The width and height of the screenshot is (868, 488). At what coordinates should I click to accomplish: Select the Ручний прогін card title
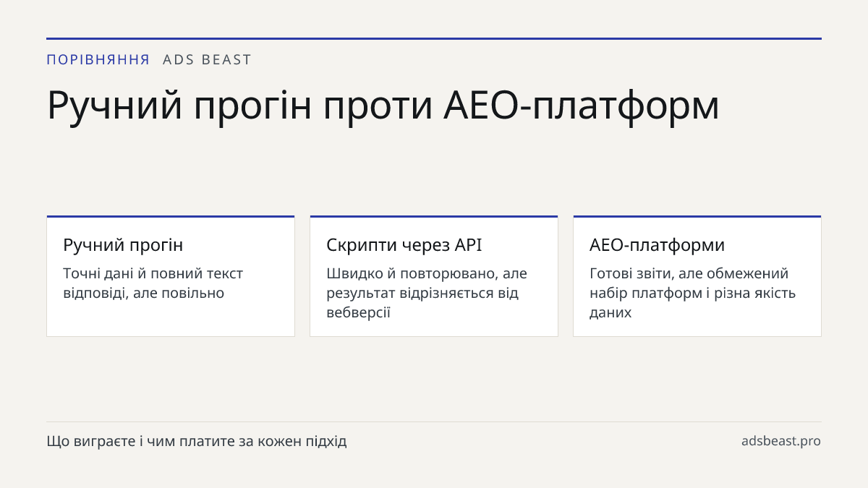click(x=123, y=245)
